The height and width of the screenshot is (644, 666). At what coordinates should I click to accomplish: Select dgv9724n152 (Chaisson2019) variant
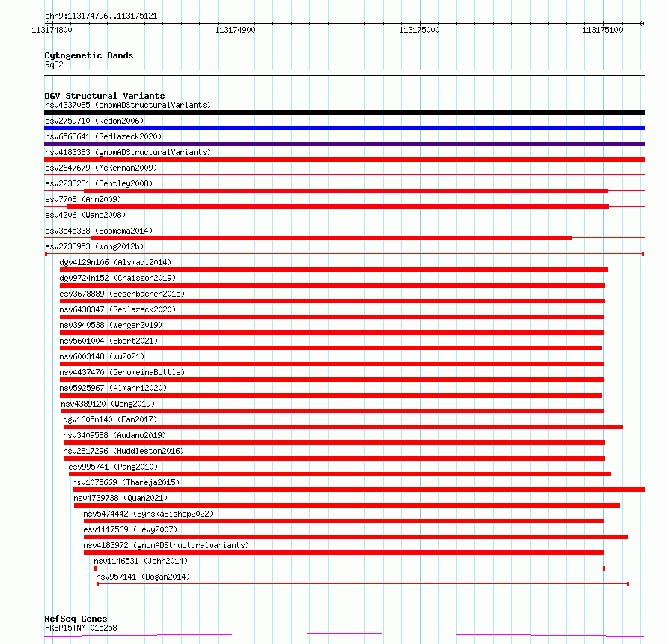[x=332, y=285]
